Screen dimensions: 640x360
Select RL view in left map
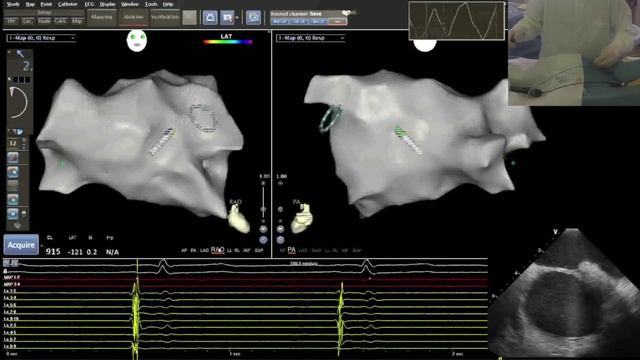pyautogui.click(x=237, y=250)
